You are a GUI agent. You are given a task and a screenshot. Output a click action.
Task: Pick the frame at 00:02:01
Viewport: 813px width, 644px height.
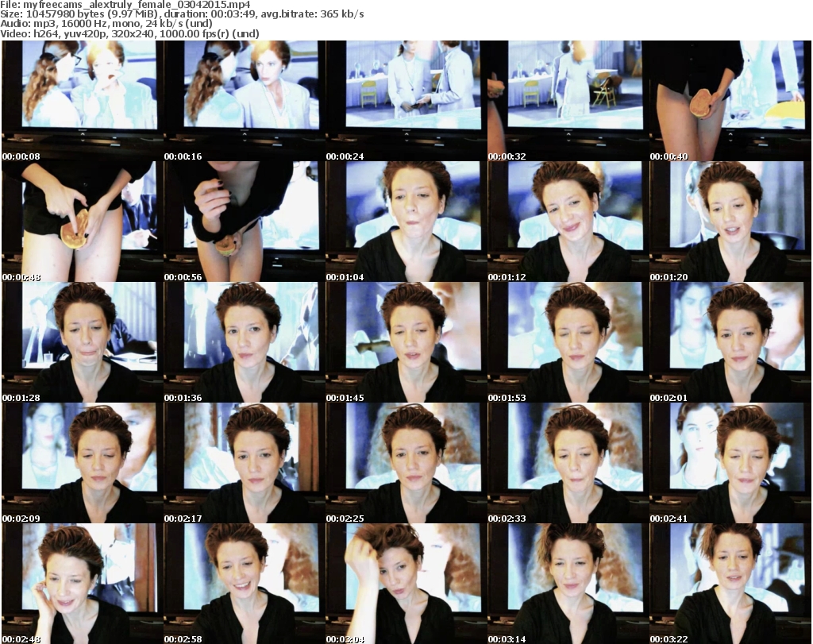coord(730,342)
